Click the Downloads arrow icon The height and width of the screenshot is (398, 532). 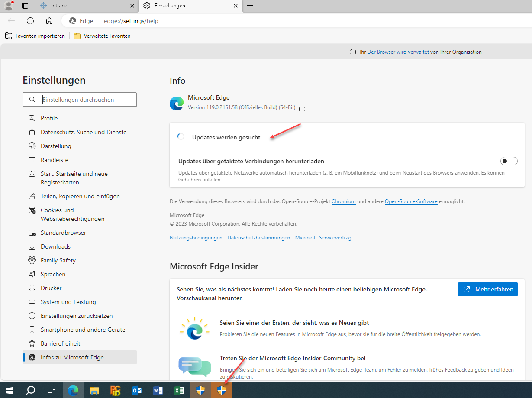pos(32,246)
